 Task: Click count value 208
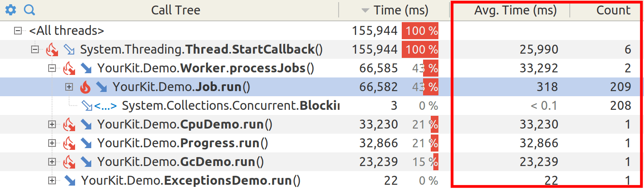(x=620, y=106)
